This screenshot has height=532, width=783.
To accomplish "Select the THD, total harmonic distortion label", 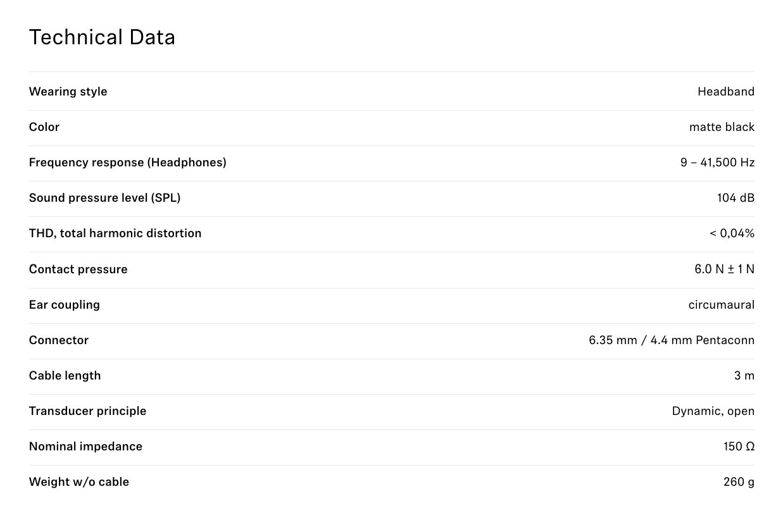I will (115, 233).
